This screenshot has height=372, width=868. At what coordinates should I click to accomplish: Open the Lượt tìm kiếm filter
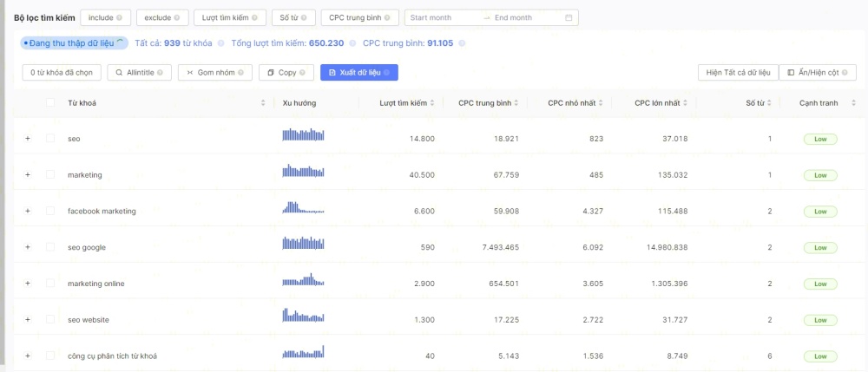coord(229,17)
